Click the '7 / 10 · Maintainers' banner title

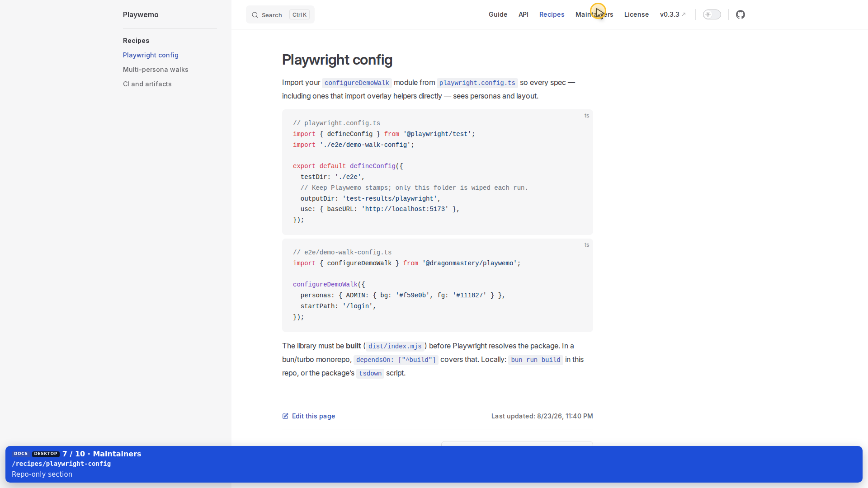point(102,454)
